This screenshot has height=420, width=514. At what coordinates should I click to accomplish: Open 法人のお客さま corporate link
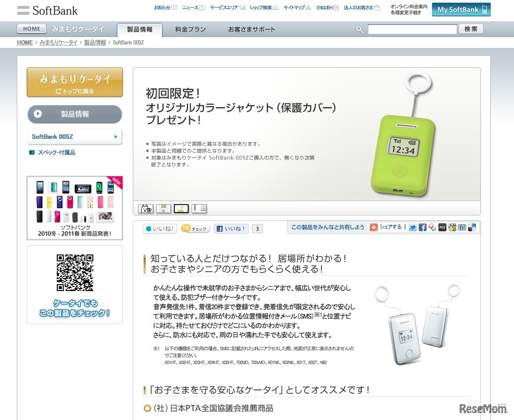click(361, 7)
